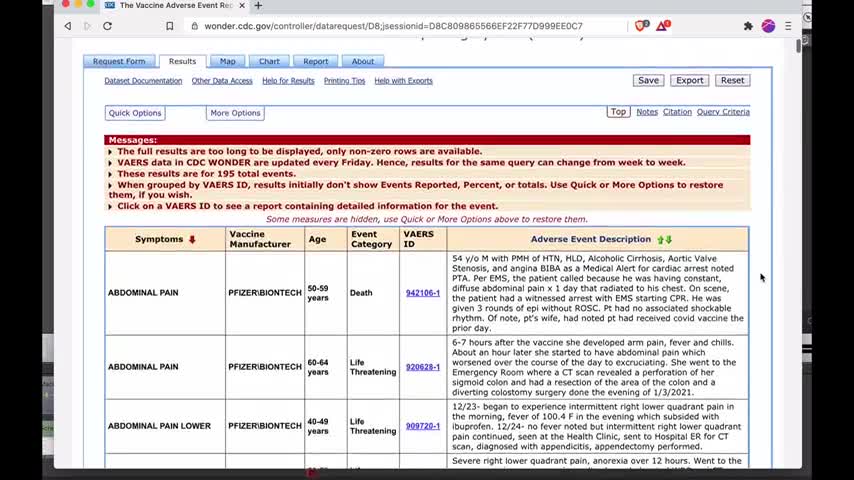Reload the page with refresh icon
This screenshot has height=480, width=854.
(x=107, y=26)
